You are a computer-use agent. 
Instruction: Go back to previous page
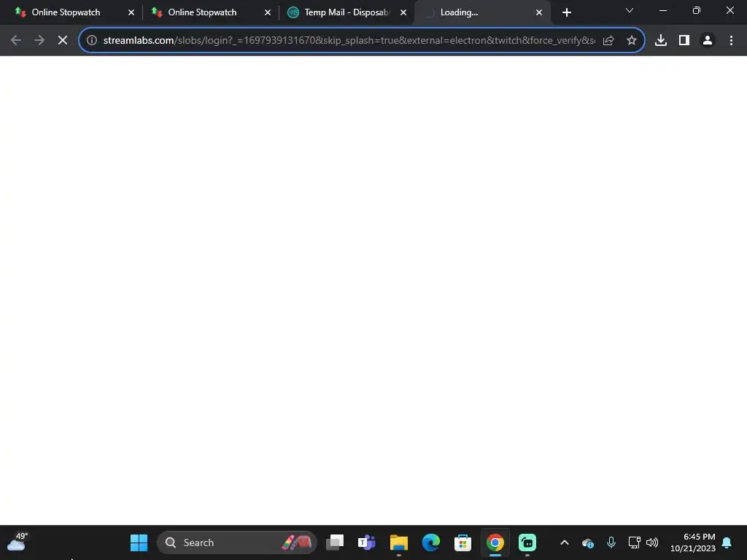pos(16,41)
